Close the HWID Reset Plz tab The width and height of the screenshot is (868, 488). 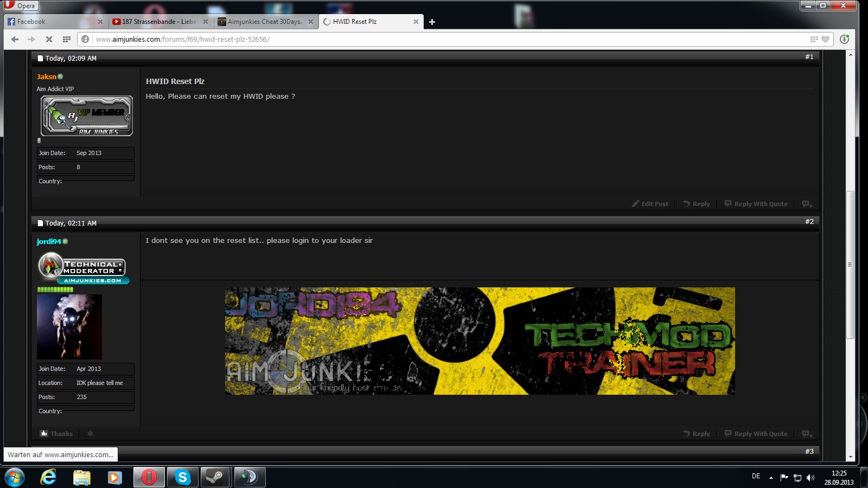click(x=416, y=22)
